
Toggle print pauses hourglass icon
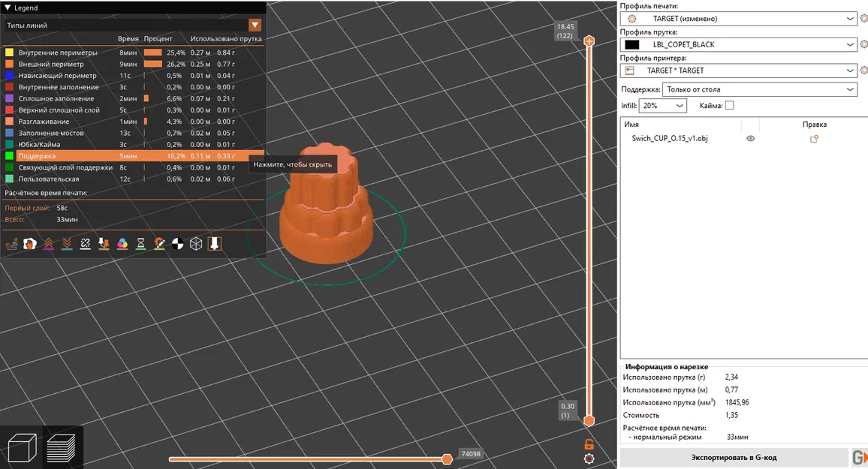(140, 244)
